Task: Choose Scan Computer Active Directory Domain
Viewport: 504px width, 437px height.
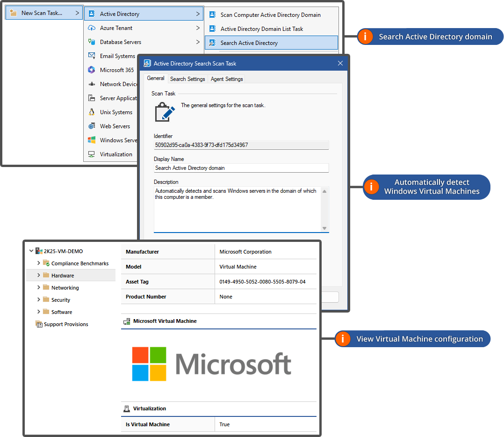Action: (x=272, y=15)
